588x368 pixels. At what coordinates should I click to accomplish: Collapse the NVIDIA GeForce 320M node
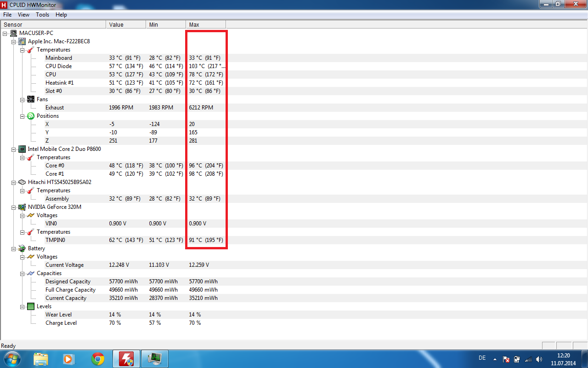pyautogui.click(x=14, y=207)
